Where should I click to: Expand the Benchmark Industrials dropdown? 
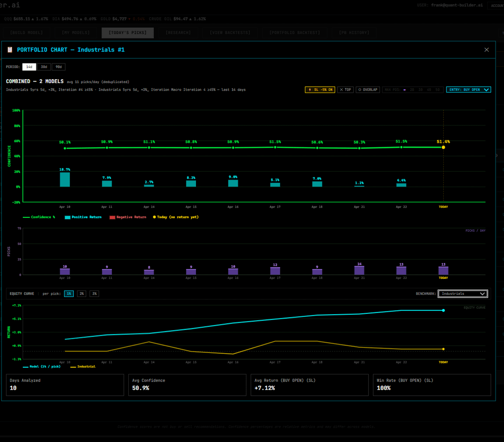click(x=463, y=294)
